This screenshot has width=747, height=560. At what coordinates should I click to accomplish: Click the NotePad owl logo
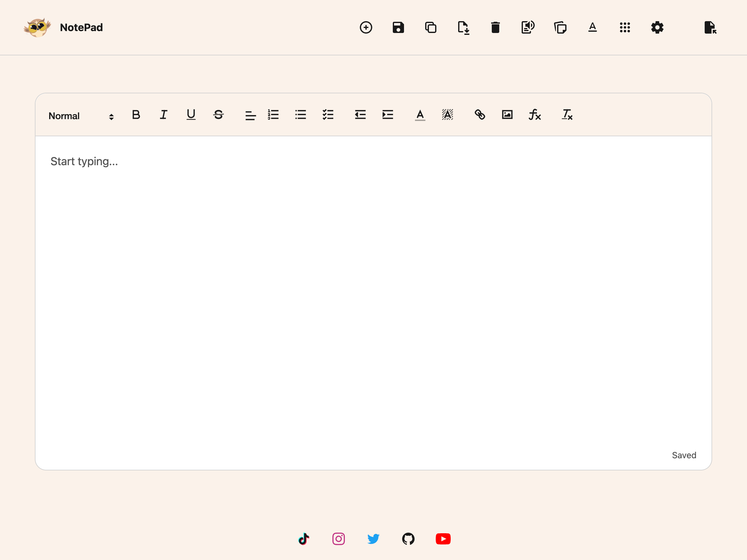click(37, 27)
